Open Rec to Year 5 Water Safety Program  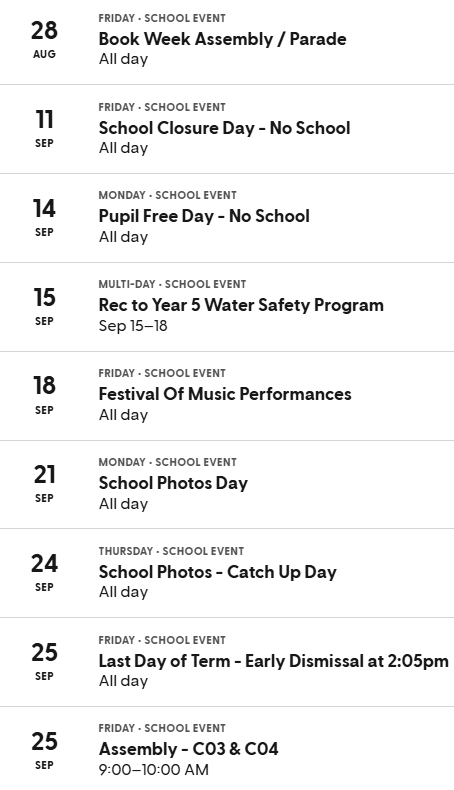click(x=241, y=305)
